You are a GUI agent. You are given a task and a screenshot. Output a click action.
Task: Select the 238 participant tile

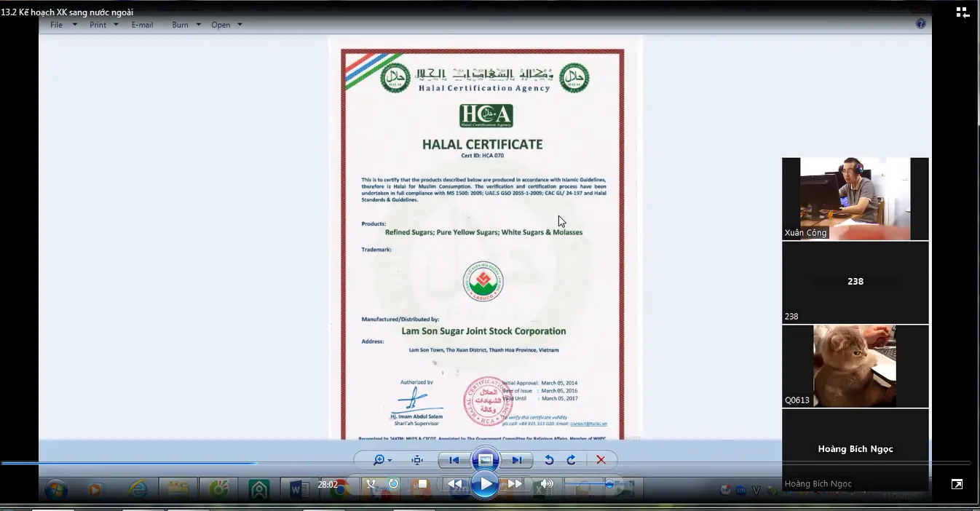[x=855, y=282]
